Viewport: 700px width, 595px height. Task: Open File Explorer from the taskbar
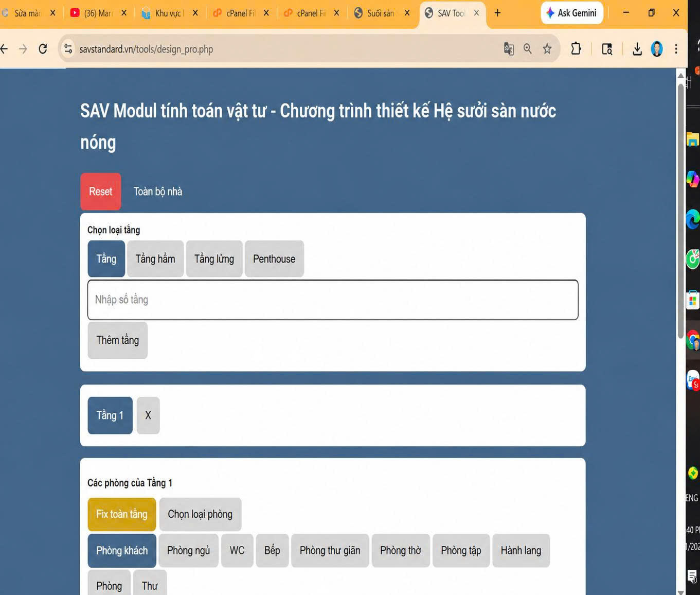click(x=693, y=139)
